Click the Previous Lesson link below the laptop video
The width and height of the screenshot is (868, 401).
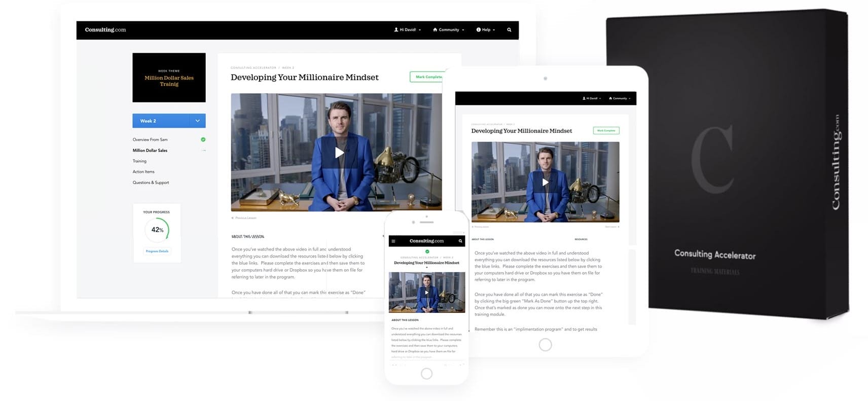coord(244,218)
